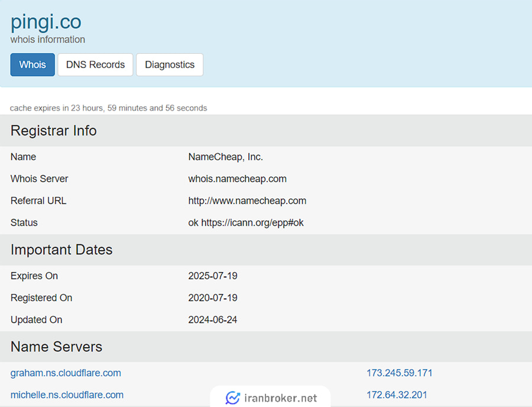Open the michelle.ns.cloudflare.com name server link

(x=67, y=395)
